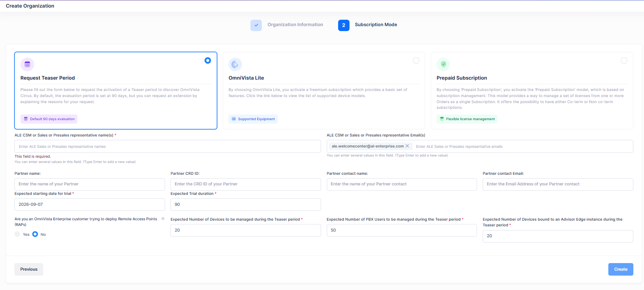Remove the ale.welcomecenter email tag

(x=407, y=146)
